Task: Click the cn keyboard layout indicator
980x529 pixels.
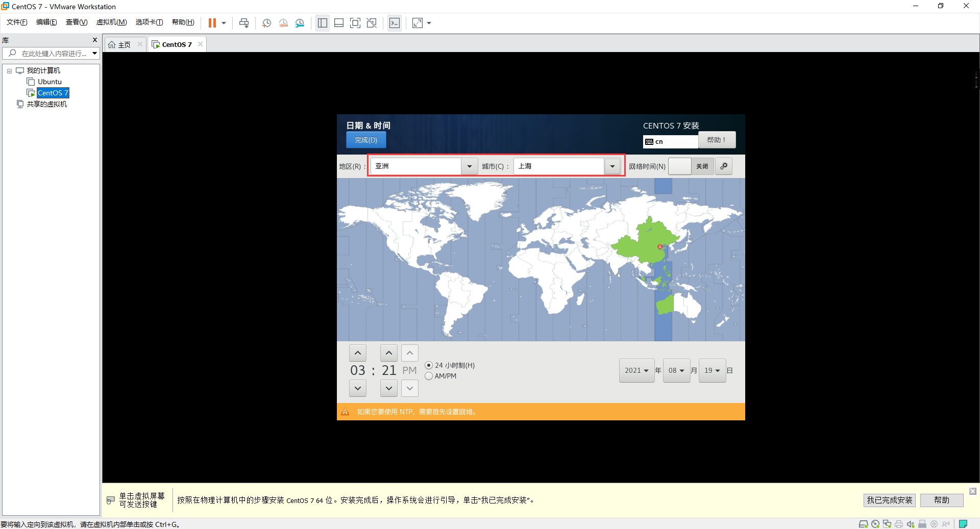Action: 670,141
